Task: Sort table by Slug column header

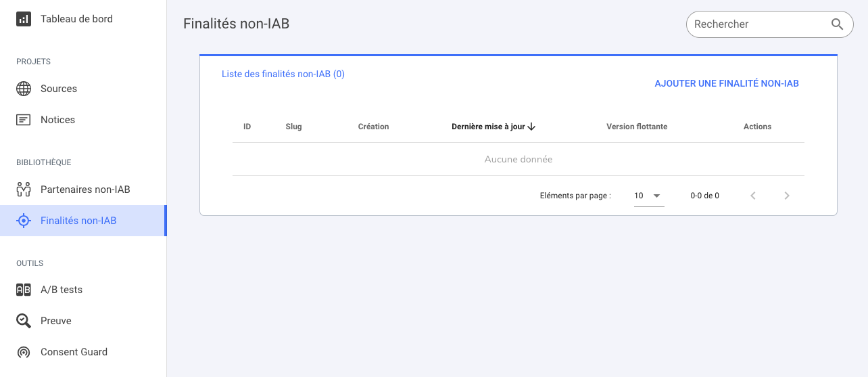Action: tap(293, 127)
